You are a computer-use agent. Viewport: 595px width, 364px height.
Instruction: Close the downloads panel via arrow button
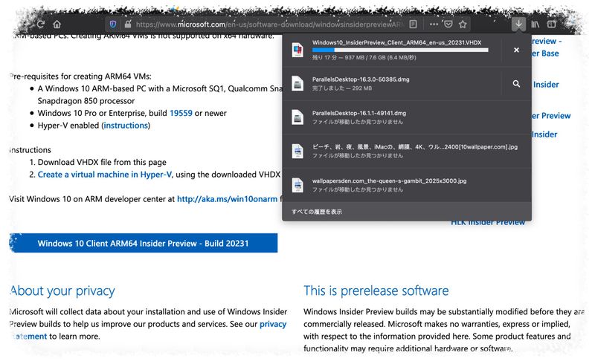pyautogui.click(x=519, y=24)
